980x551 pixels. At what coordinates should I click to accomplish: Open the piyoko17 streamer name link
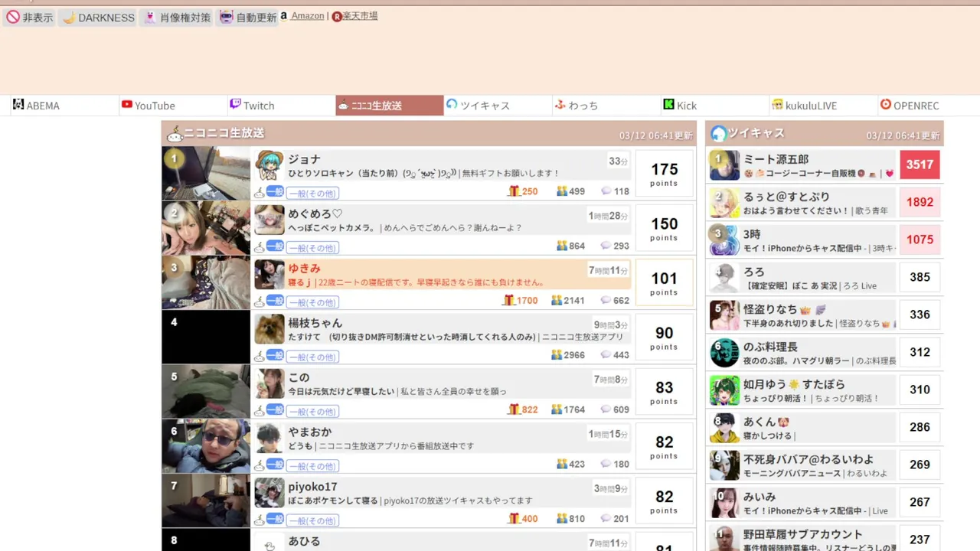coord(312,487)
